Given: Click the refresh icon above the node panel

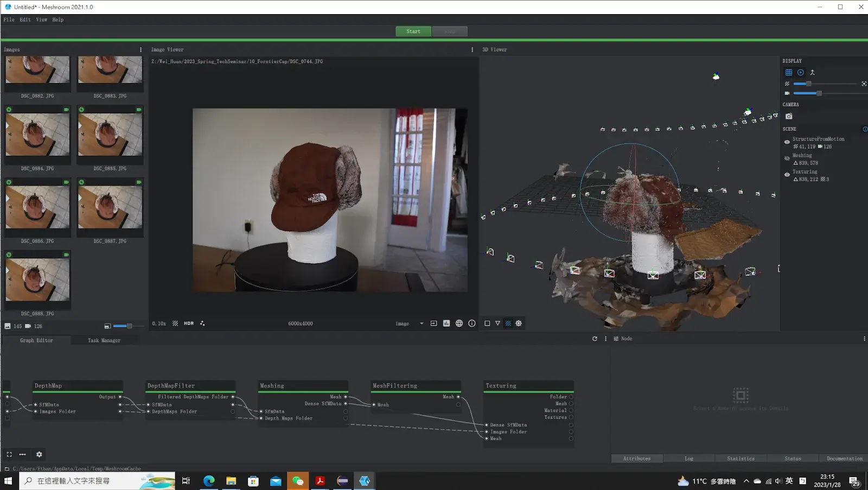Looking at the screenshot, I should click(595, 339).
